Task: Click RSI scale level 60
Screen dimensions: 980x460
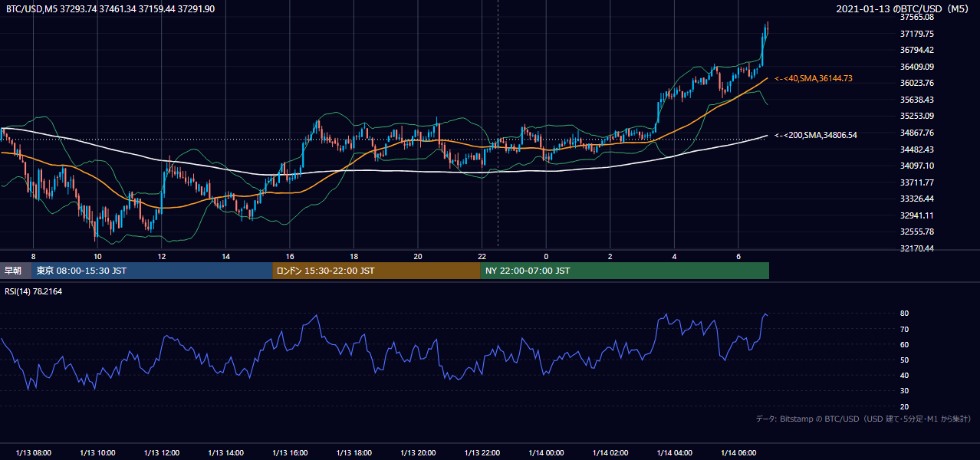Action: 905,344
